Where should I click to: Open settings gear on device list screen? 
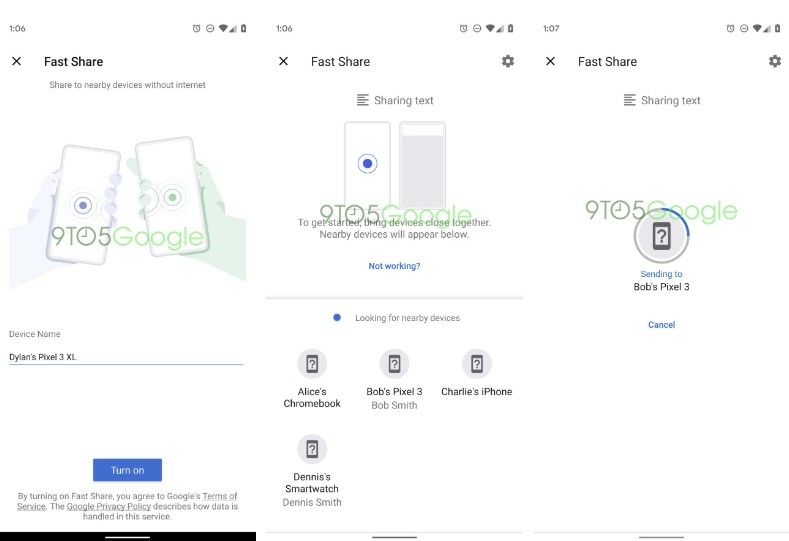point(508,61)
